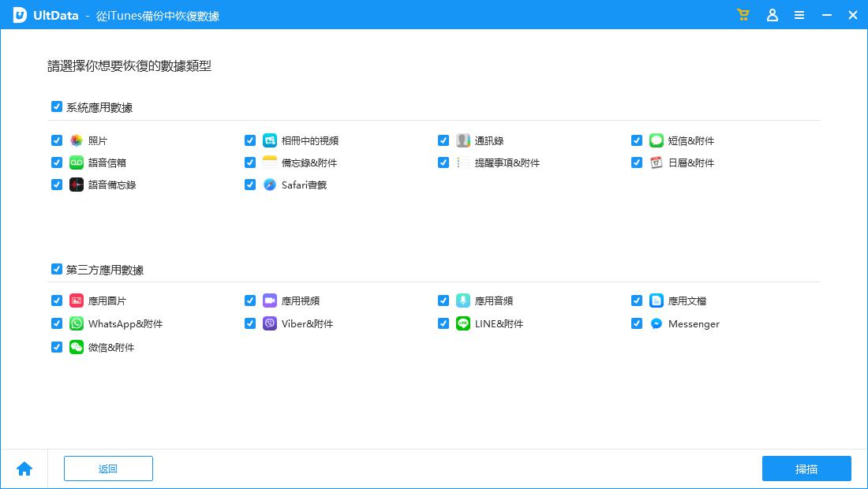This screenshot has height=489, width=868.
Task: Disable the 語音備忘錄 checkbox
Action: pyautogui.click(x=57, y=185)
